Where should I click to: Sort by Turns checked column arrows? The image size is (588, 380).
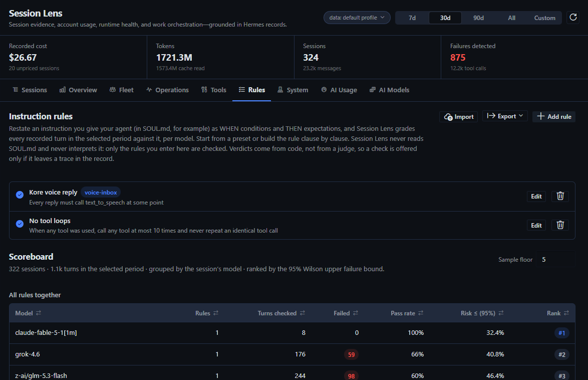(x=302, y=313)
